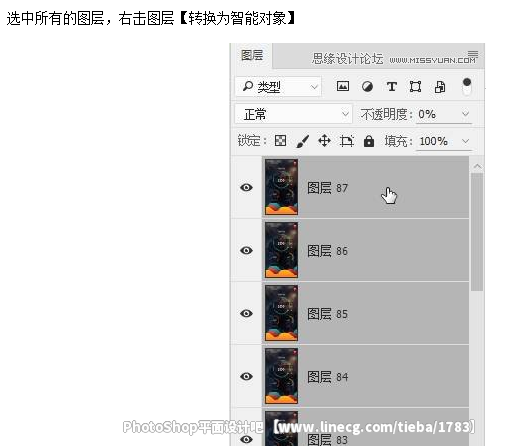This screenshot has height=446, width=531.
Task: Select 图层 84 thumbnail
Action: pos(281,376)
